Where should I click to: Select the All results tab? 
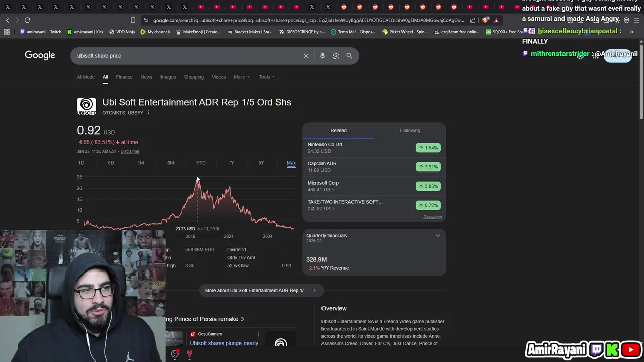[x=105, y=77]
